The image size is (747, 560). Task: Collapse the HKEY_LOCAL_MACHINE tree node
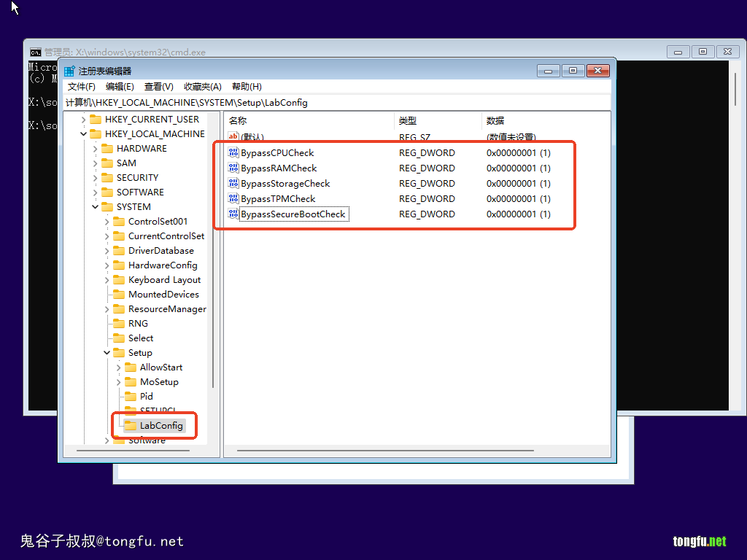pyautogui.click(x=83, y=134)
